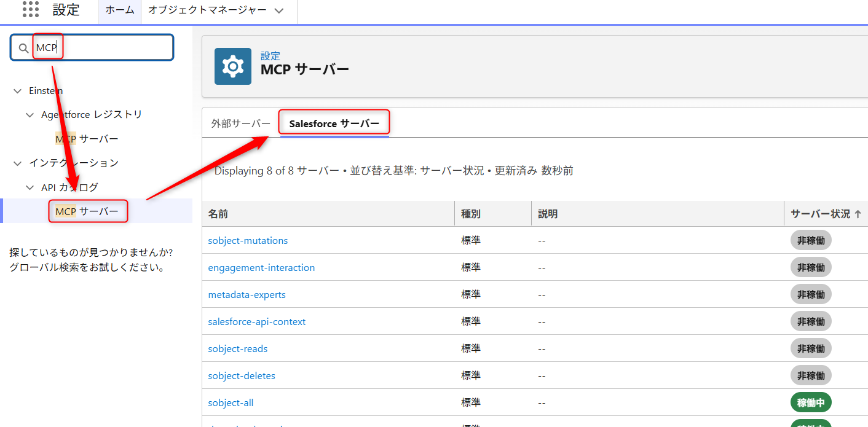Open the engagement-interaction server link
The height and width of the screenshot is (427, 868).
coord(261,267)
